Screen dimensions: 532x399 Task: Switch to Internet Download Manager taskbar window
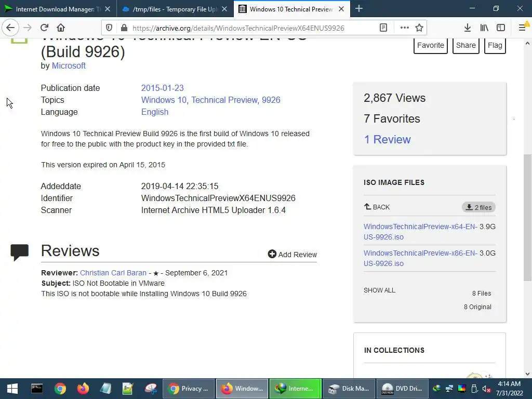click(295, 389)
